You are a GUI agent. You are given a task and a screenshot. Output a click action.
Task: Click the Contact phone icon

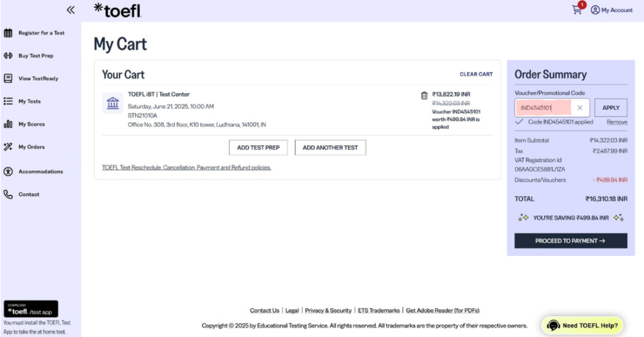pyautogui.click(x=8, y=194)
